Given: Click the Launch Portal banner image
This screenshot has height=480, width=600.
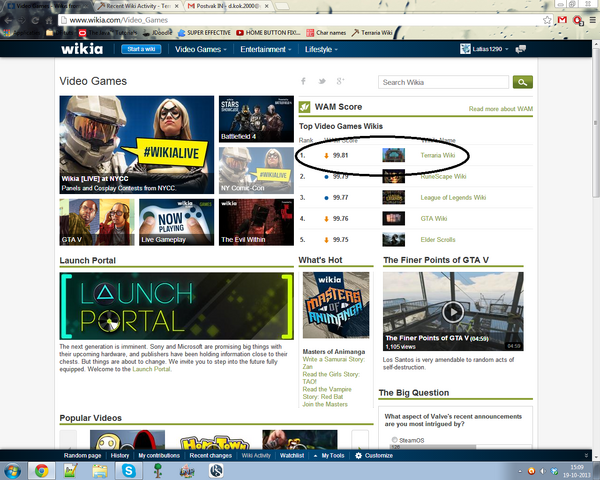Looking at the screenshot, I should tap(176, 306).
